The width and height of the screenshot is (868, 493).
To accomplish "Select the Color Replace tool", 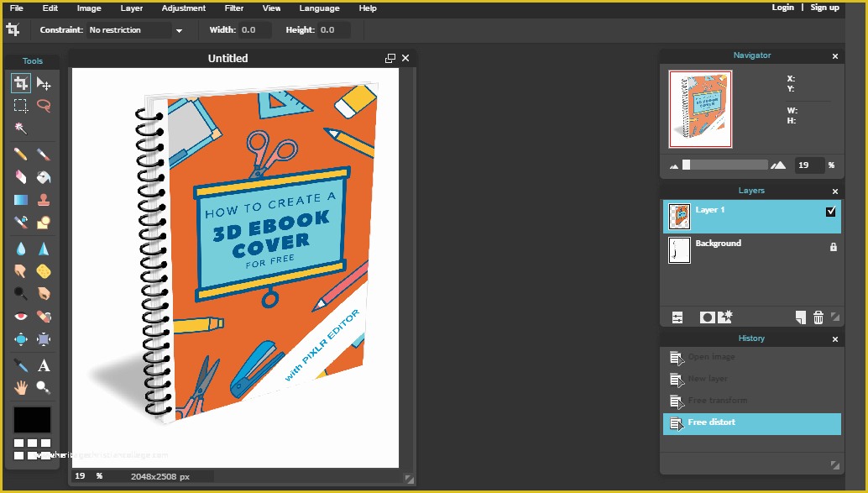I will pos(20,222).
